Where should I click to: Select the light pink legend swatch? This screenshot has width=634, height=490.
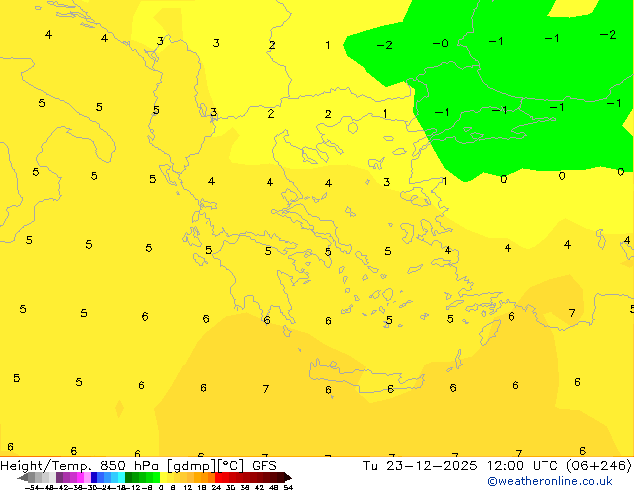pyautogui.click(x=87, y=478)
